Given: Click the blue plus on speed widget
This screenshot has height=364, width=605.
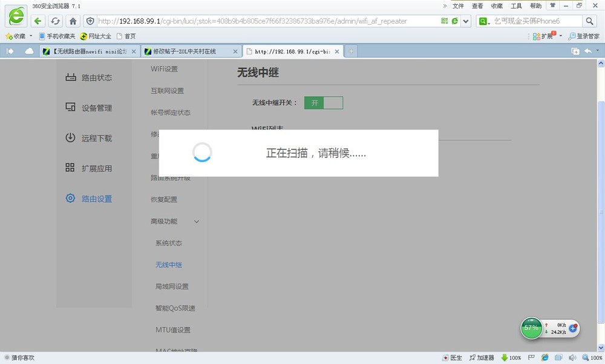Looking at the screenshot, I should [x=573, y=328].
